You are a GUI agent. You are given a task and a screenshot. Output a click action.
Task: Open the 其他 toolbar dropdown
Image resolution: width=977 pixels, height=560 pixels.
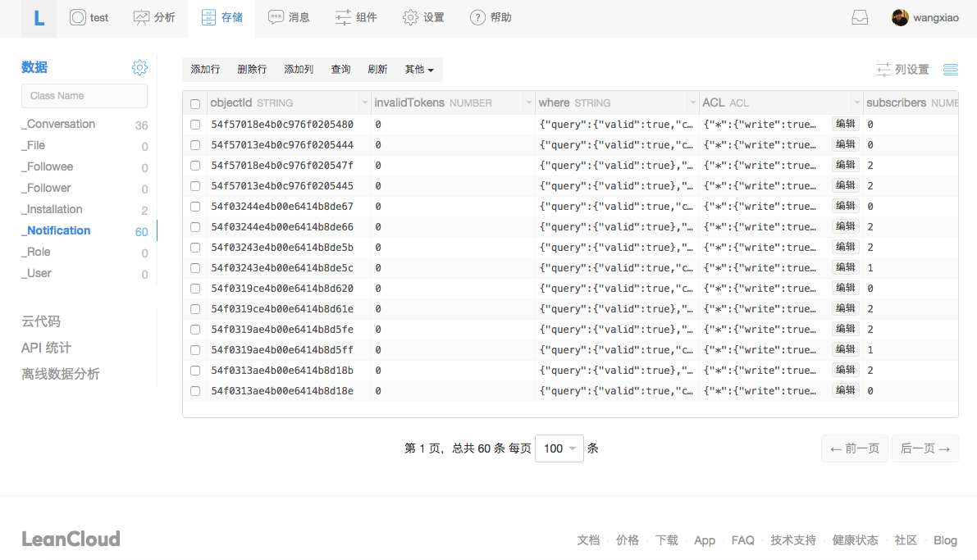tap(419, 70)
